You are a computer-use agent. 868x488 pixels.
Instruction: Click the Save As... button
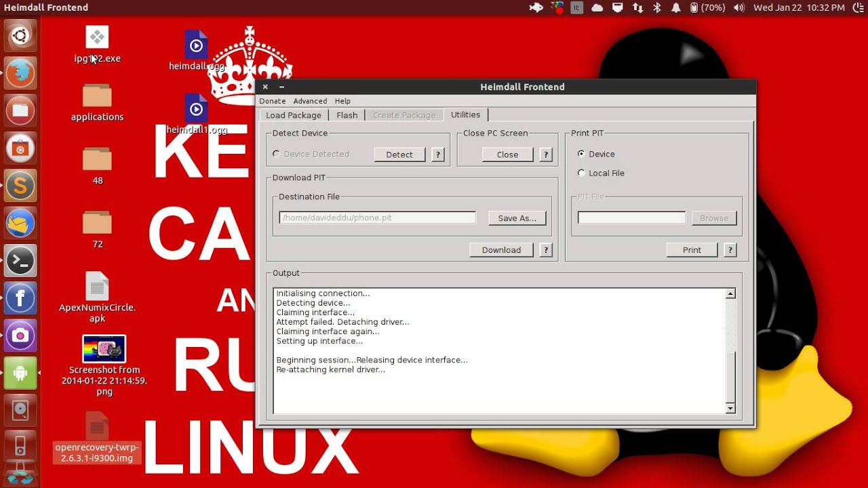[517, 218]
